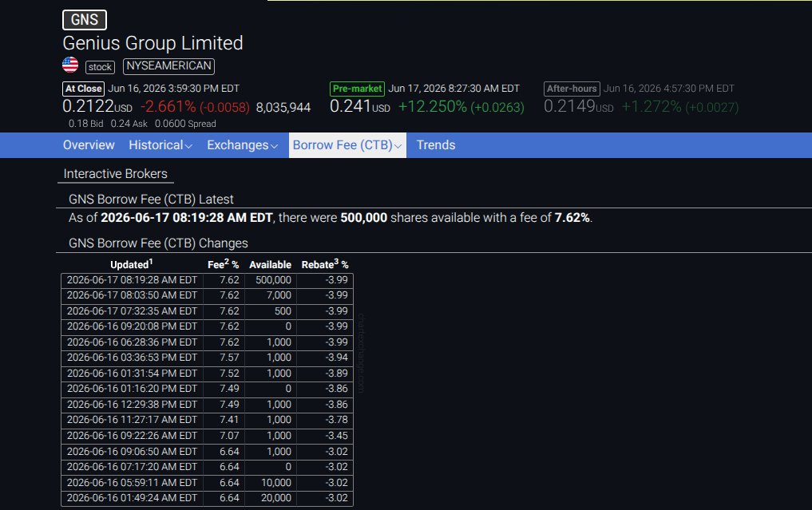Click the Available column header
812x510 pixels.
coord(271,265)
